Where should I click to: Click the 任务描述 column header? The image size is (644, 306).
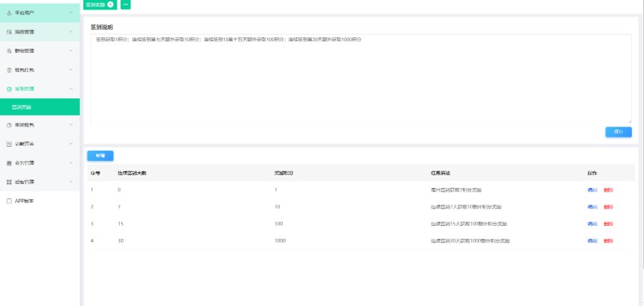click(441, 173)
